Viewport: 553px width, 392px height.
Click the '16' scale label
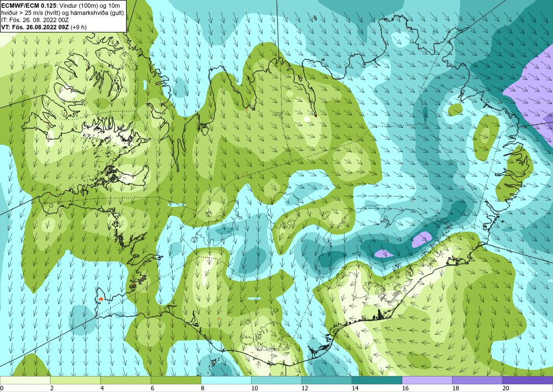click(x=405, y=388)
